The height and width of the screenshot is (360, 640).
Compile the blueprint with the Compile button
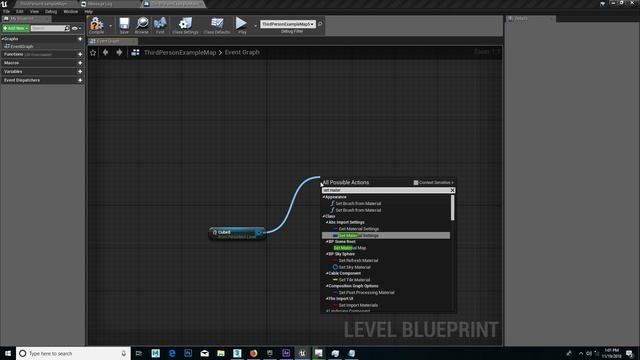96,25
